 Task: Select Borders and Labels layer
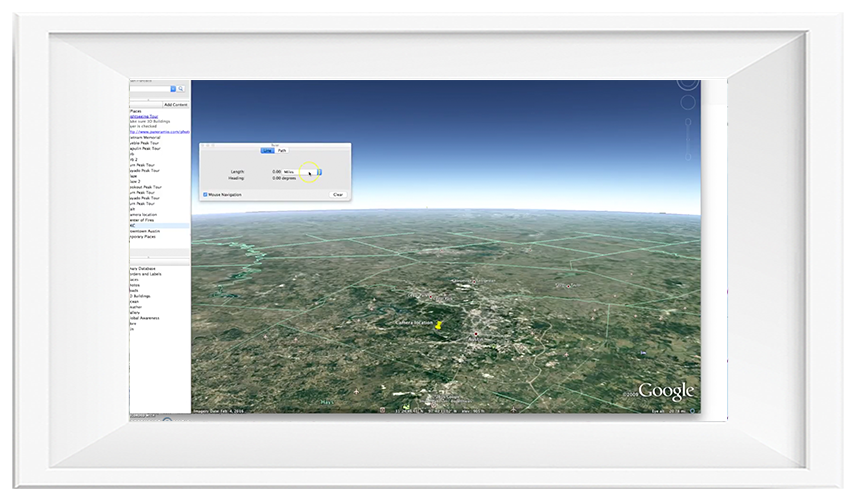(x=145, y=274)
